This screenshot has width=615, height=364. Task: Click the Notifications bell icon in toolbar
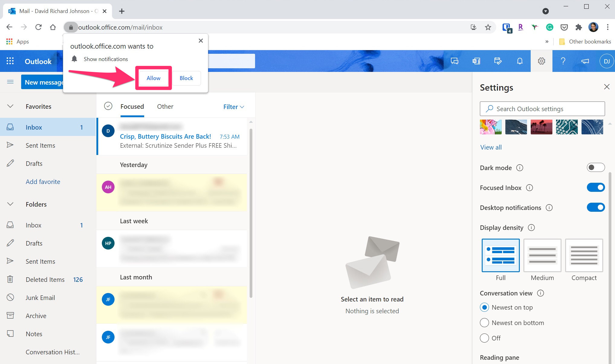click(520, 61)
